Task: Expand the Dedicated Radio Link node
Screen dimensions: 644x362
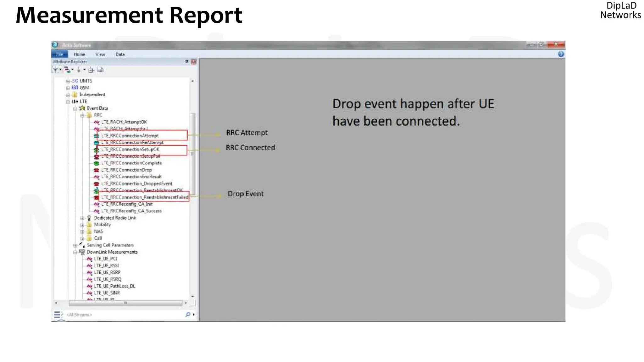Action: click(82, 218)
